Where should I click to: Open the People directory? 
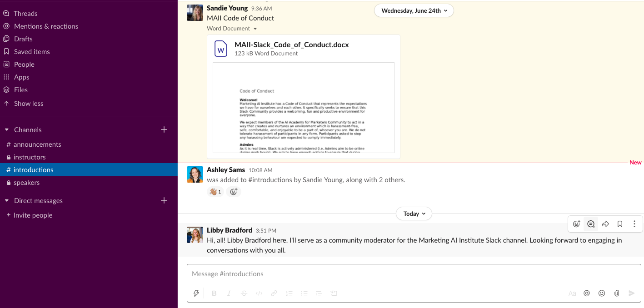point(24,65)
